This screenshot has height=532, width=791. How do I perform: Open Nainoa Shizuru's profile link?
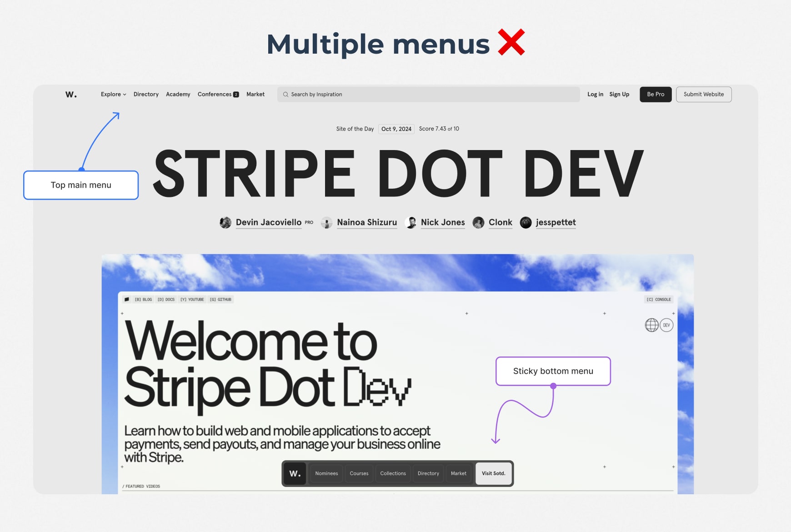366,222
